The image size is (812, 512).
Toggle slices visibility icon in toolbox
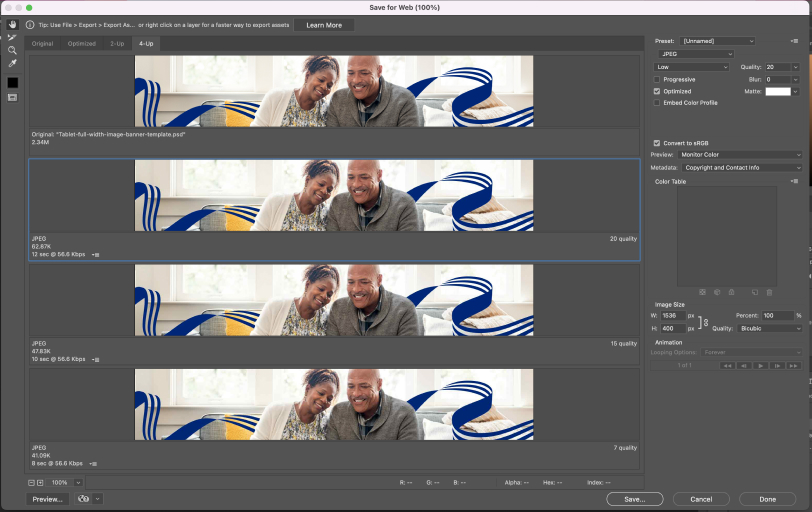pyautogui.click(x=12, y=97)
